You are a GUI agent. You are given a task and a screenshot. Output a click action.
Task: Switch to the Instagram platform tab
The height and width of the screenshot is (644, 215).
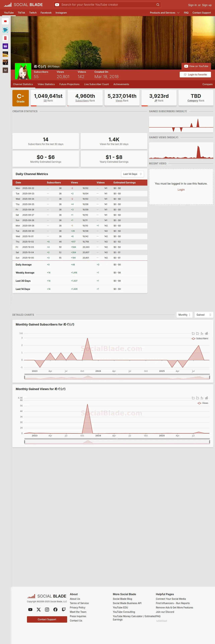[61, 13]
